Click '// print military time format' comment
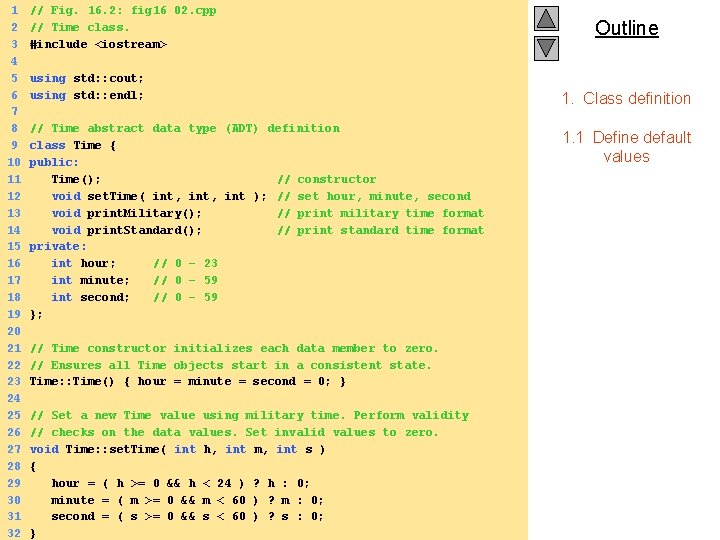The height and width of the screenshot is (540, 720). (381, 213)
